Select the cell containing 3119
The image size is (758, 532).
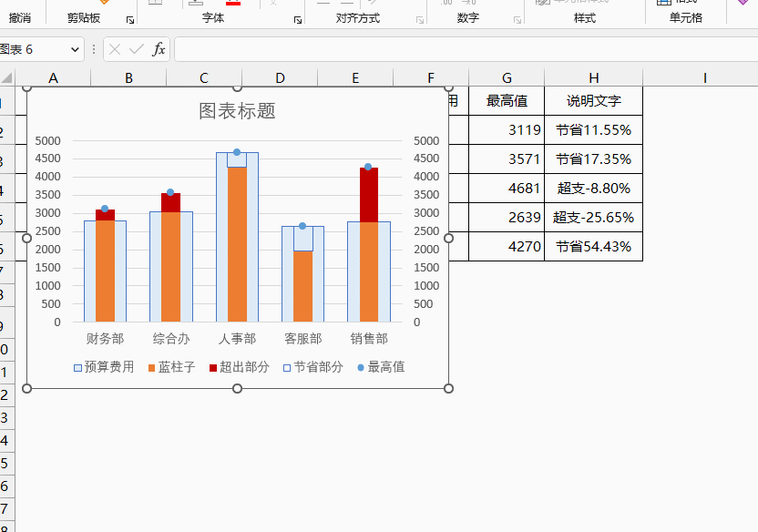tap(507, 130)
